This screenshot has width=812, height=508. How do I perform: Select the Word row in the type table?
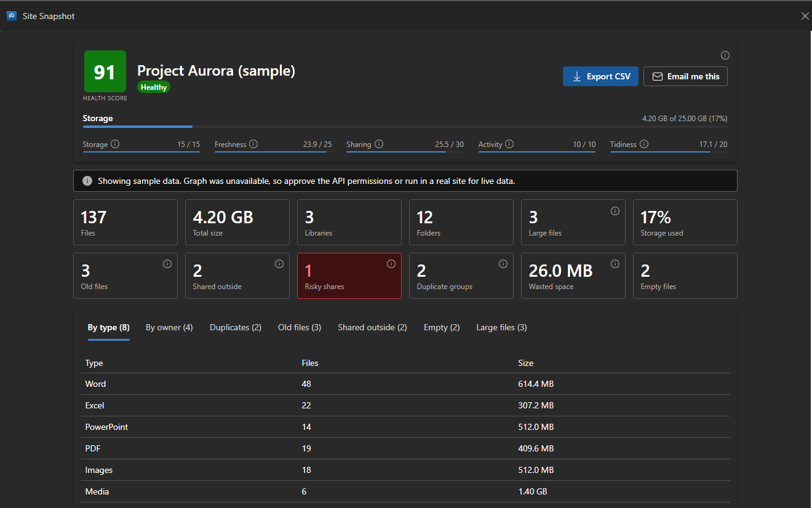click(x=405, y=384)
